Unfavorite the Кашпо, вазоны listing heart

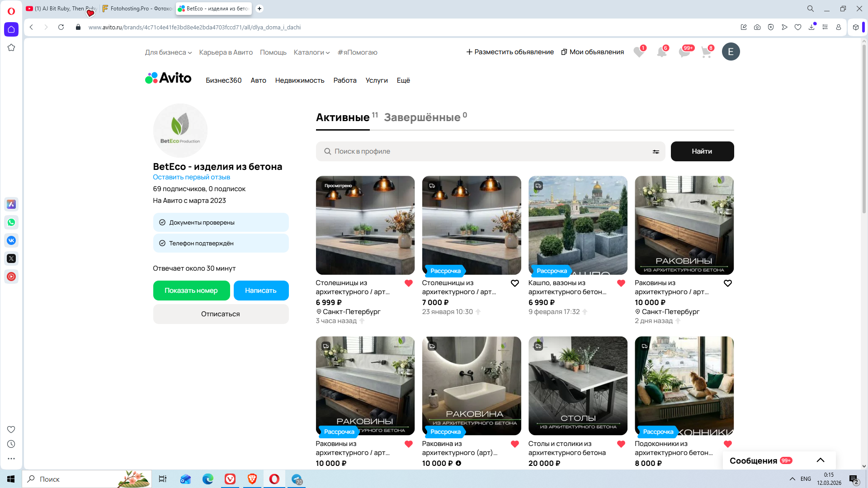point(621,283)
